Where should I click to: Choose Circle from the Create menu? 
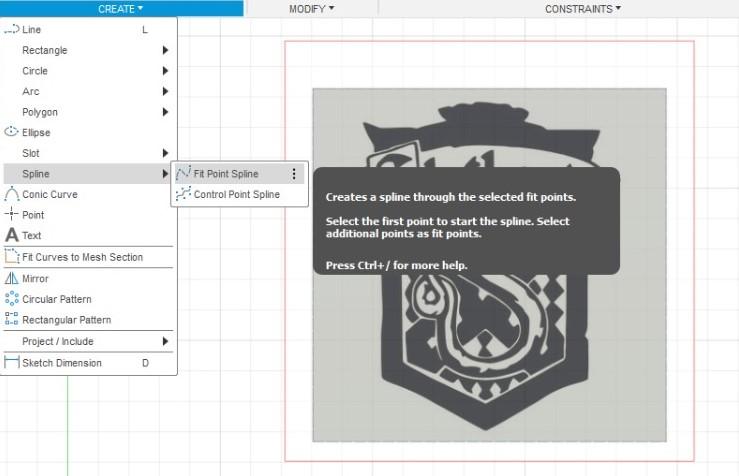35,71
